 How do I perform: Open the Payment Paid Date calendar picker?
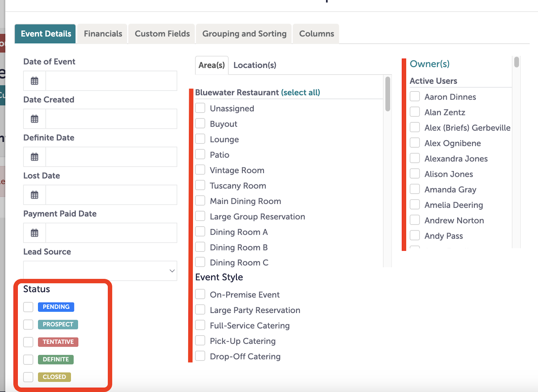(x=34, y=233)
